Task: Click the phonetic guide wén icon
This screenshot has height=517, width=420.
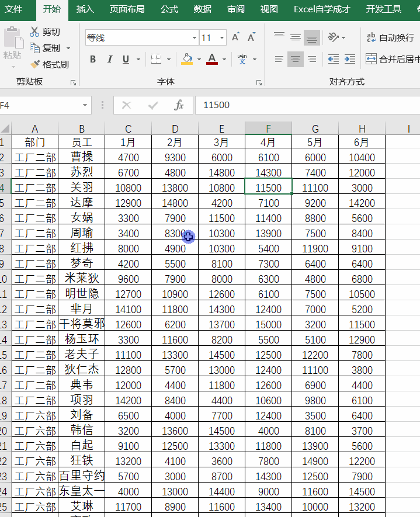Action: pos(242,60)
